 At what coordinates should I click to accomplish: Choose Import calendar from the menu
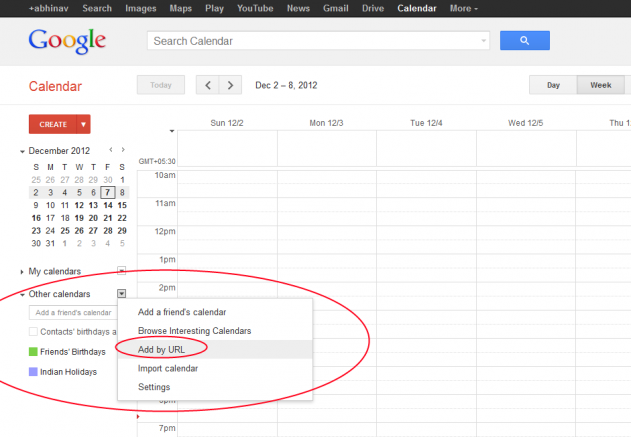pyautogui.click(x=167, y=368)
